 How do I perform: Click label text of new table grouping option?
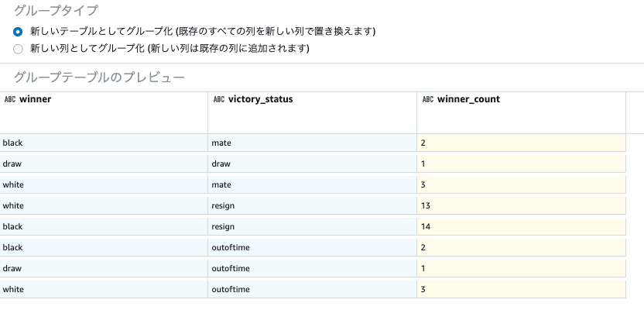(203, 32)
